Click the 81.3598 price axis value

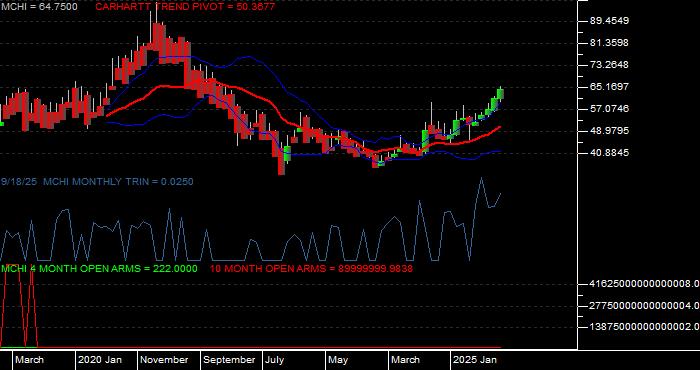(x=609, y=42)
